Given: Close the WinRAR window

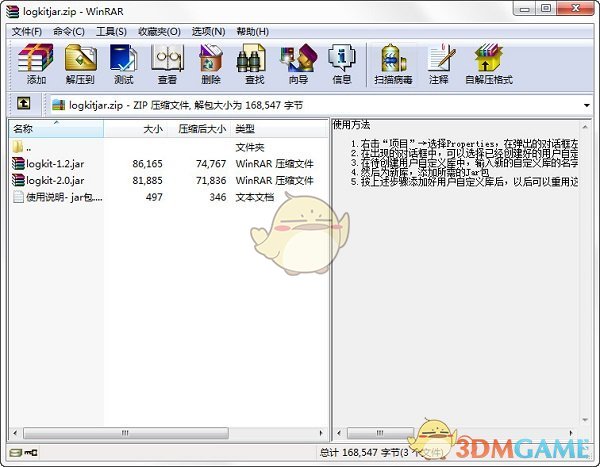Looking at the screenshot, I should [576, 9].
